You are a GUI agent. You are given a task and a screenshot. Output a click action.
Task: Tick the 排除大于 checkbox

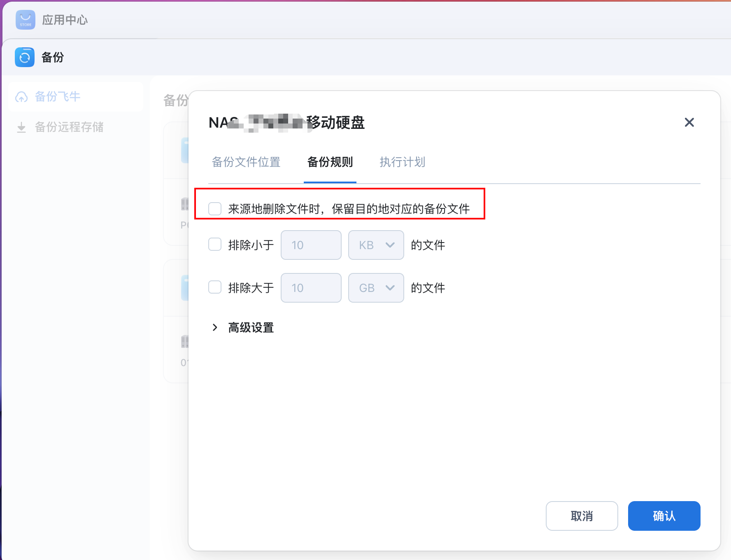click(x=215, y=287)
